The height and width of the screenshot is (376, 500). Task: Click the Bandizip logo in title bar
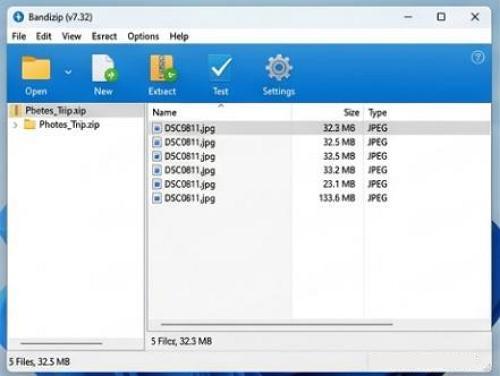coord(19,17)
